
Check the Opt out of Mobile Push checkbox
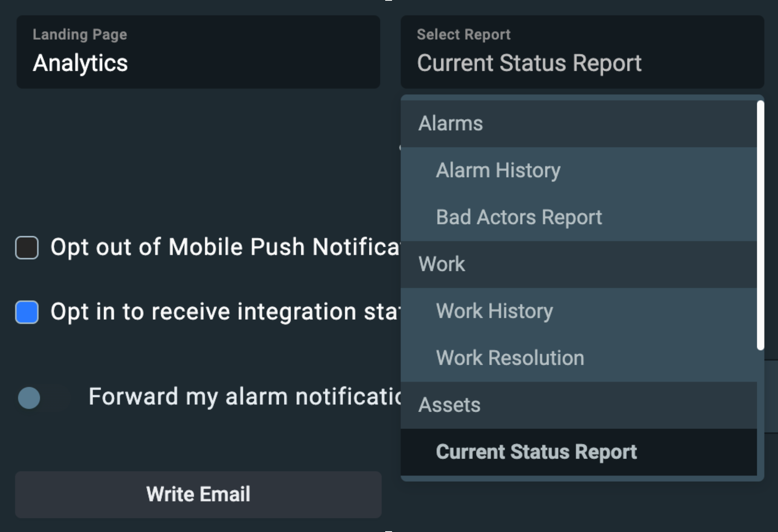(27, 248)
